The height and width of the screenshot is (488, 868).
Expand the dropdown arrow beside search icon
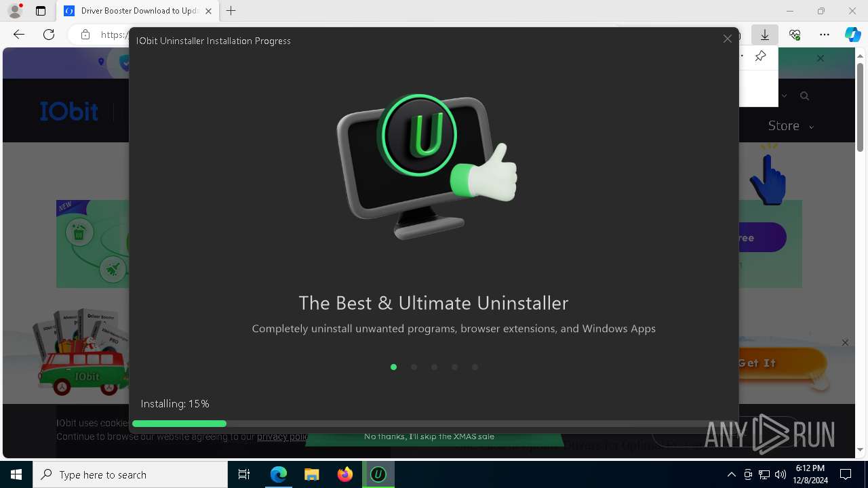pos(784,96)
